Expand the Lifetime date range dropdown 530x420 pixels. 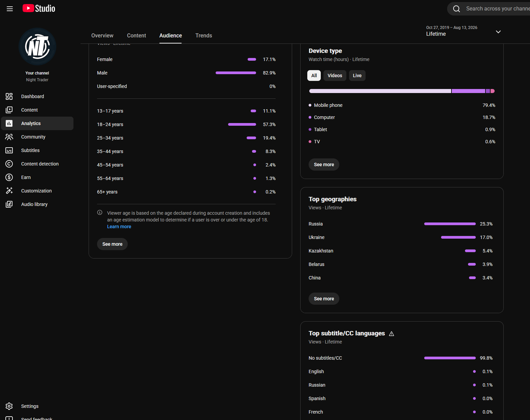(498, 32)
